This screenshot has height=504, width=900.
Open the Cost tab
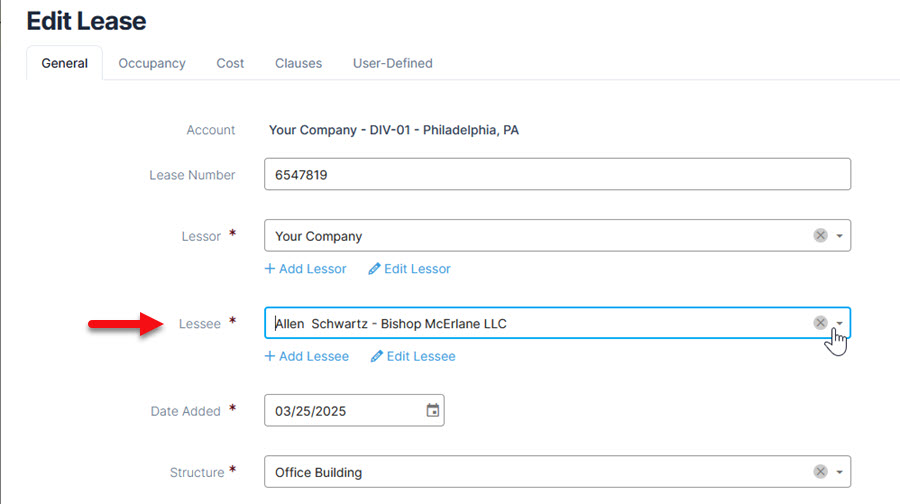coord(230,63)
